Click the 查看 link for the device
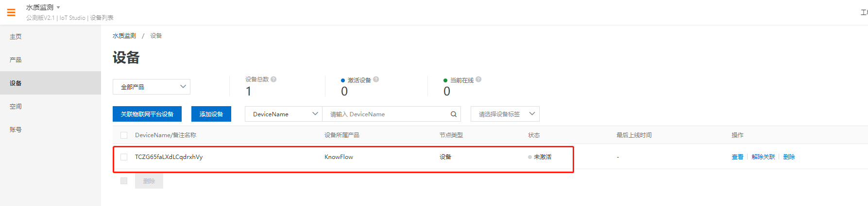Viewport: 868px width, 206px height. click(x=737, y=157)
